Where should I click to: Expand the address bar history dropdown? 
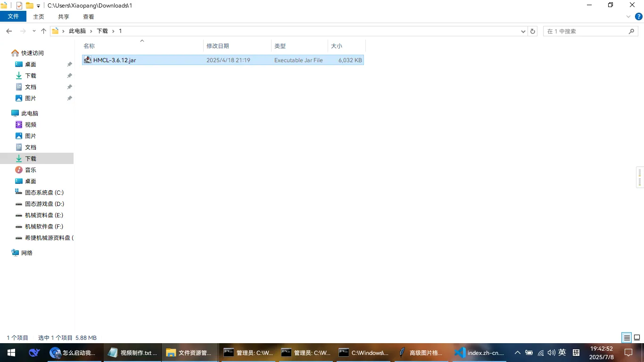[523, 31]
